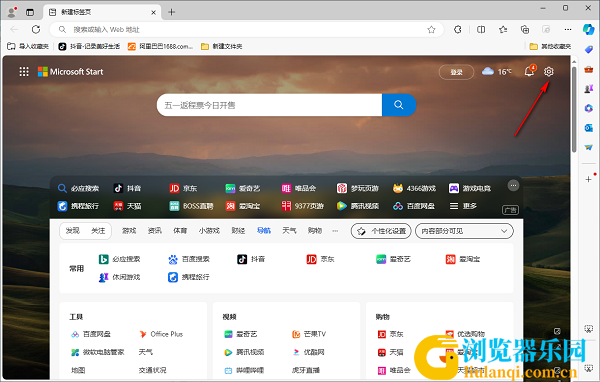Refresh the current page
Image resolution: width=600 pixels, height=382 pixels.
(36, 29)
